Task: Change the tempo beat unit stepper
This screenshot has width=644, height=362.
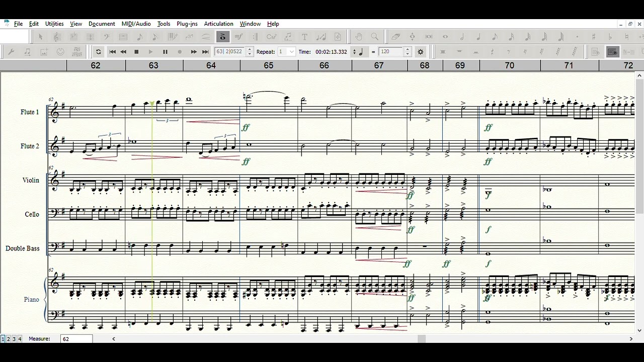Action: (x=354, y=52)
